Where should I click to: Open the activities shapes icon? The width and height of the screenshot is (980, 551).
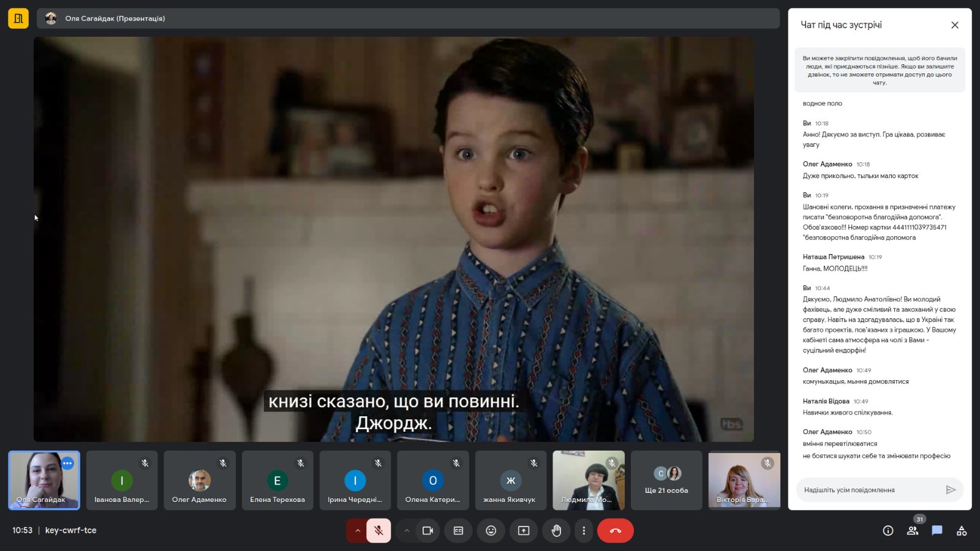(x=962, y=531)
